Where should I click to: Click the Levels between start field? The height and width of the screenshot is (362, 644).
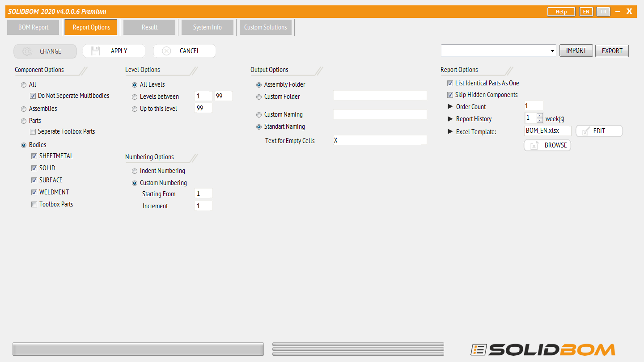point(203,96)
